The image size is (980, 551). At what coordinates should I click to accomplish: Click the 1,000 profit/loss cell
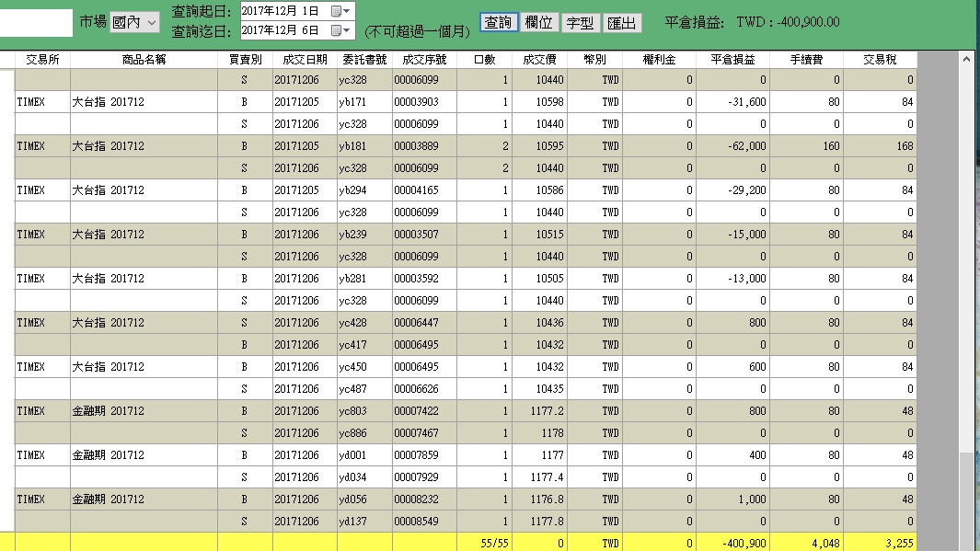732,499
